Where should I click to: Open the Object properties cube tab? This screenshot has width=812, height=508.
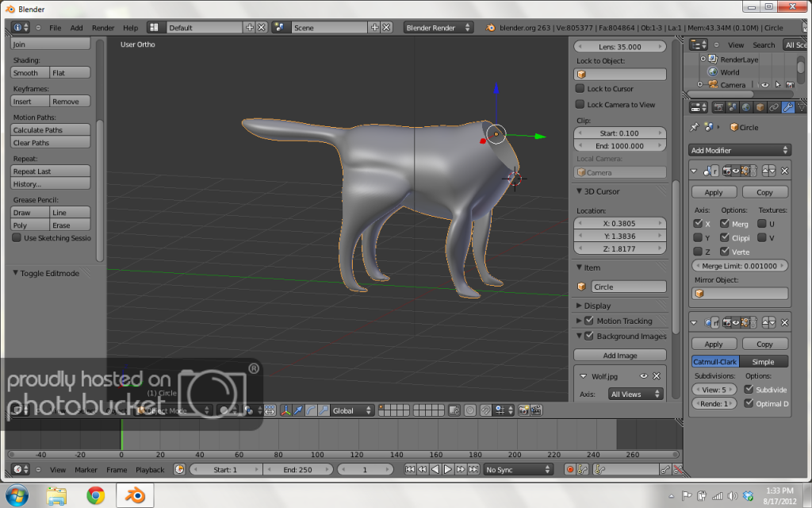click(760, 107)
